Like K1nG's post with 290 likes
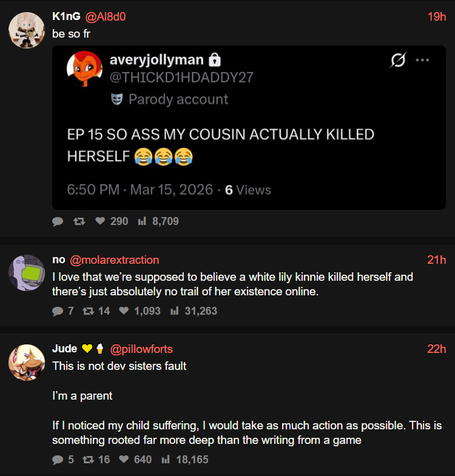455x476 pixels. coord(100,221)
